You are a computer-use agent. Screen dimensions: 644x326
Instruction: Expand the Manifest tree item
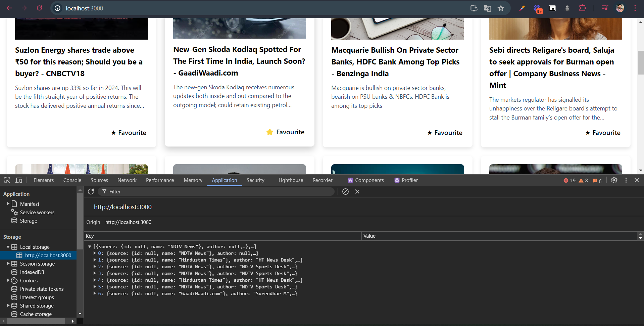coord(8,203)
